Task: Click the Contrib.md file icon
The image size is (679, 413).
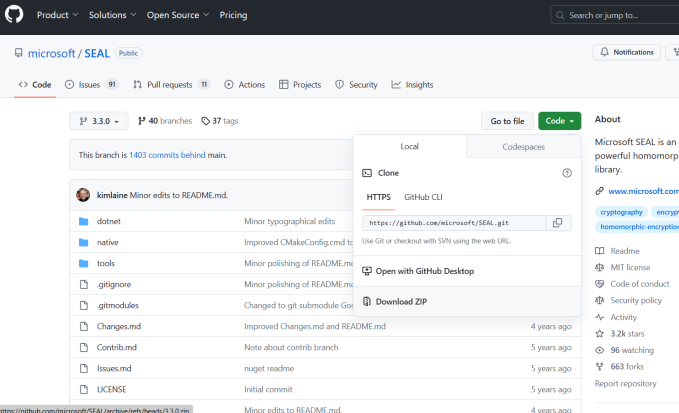Action: [x=84, y=348]
